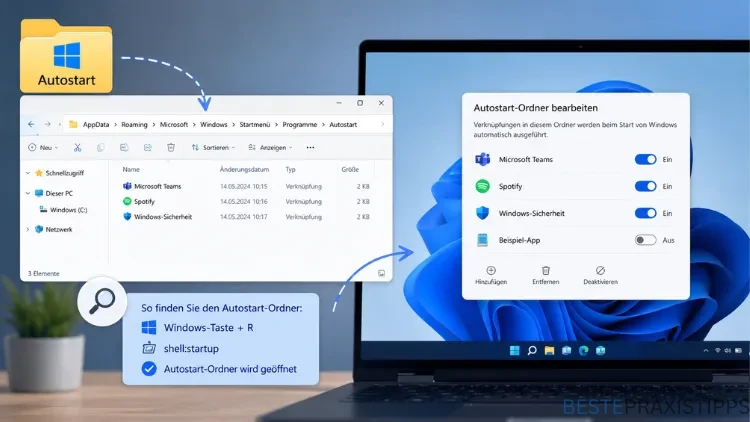The height and width of the screenshot is (422, 750).
Task: Turn off the Windows-Sicherheit autostart toggle
Action: click(x=645, y=213)
